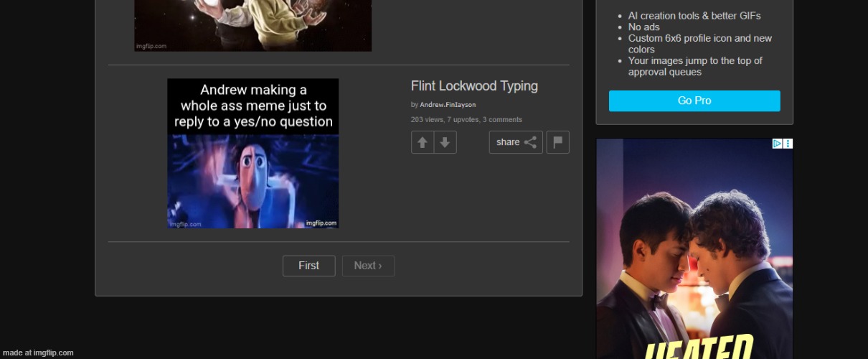
Task: Open the partially visible GIF above the divider
Action: click(253, 25)
